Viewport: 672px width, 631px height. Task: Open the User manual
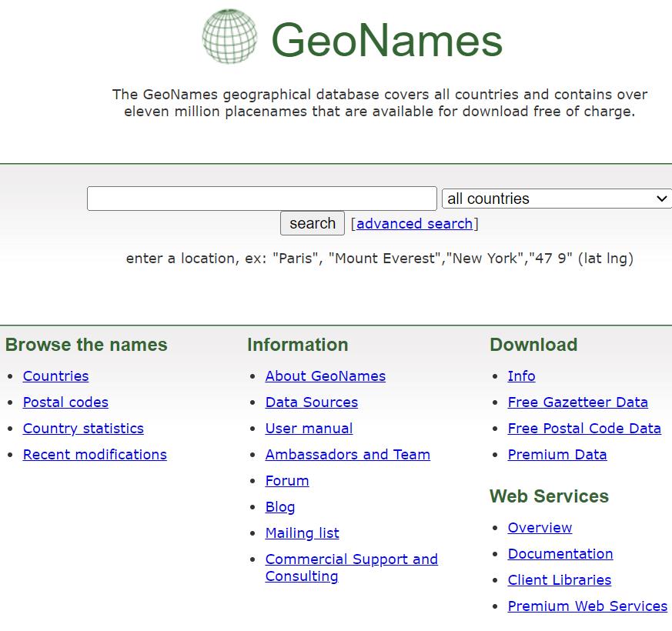click(309, 429)
